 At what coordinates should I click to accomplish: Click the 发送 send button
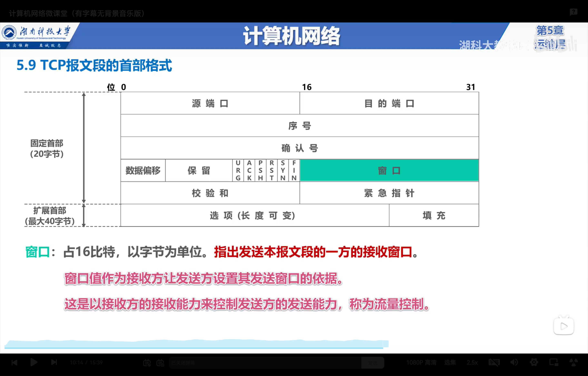coord(373,363)
